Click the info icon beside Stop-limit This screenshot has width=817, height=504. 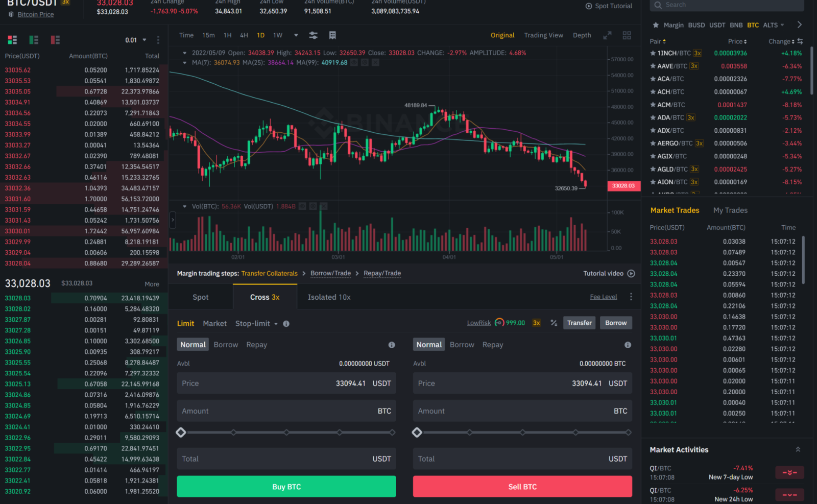[286, 324]
